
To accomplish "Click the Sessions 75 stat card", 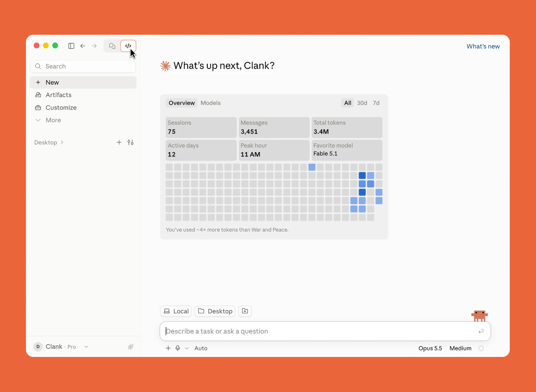I will click(x=201, y=127).
